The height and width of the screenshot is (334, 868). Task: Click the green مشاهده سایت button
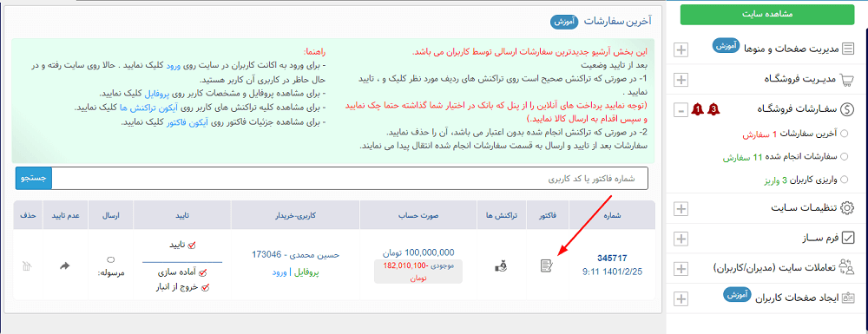tap(767, 15)
